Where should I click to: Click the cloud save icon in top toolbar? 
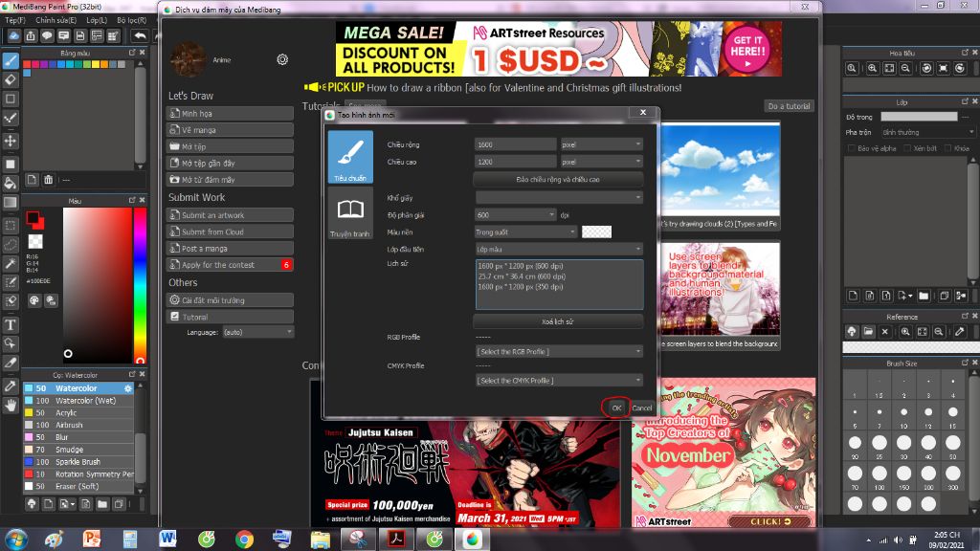(13, 36)
